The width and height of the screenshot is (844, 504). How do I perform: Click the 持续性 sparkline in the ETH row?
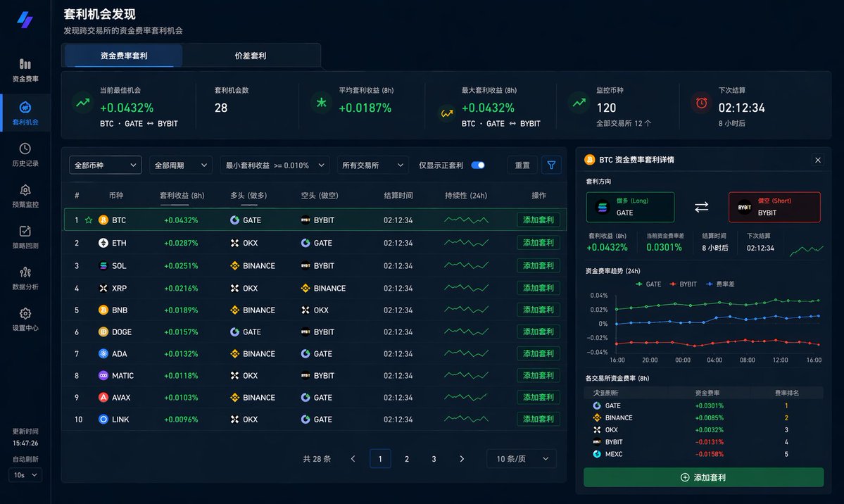(x=466, y=243)
